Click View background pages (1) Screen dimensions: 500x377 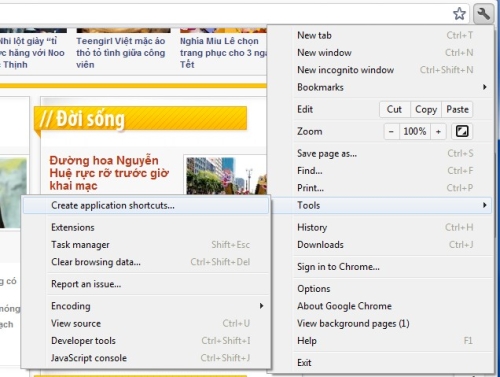coord(392,323)
